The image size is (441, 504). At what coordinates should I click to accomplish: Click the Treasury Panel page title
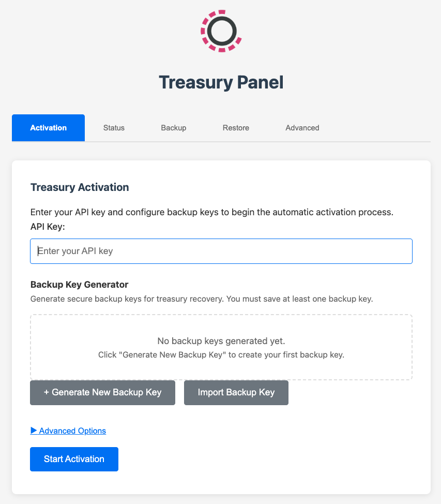[x=221, y=82]
